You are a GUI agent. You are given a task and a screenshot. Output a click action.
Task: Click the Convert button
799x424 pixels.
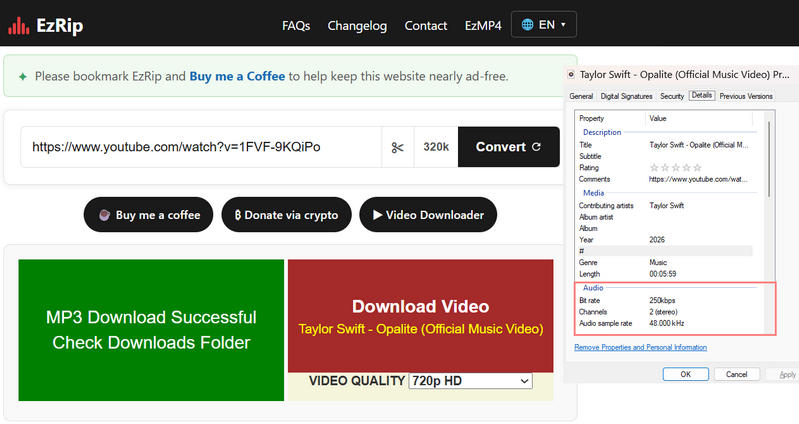[509, 147]
